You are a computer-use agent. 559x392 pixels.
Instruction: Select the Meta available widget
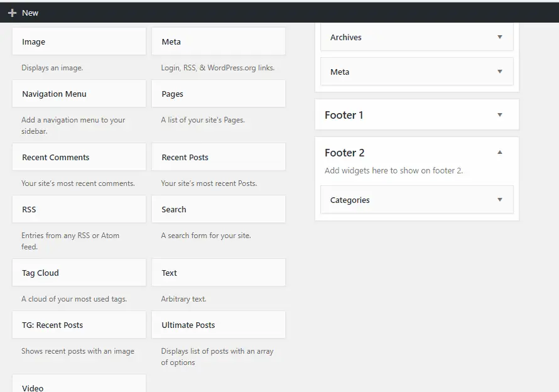tap(219, 41)
